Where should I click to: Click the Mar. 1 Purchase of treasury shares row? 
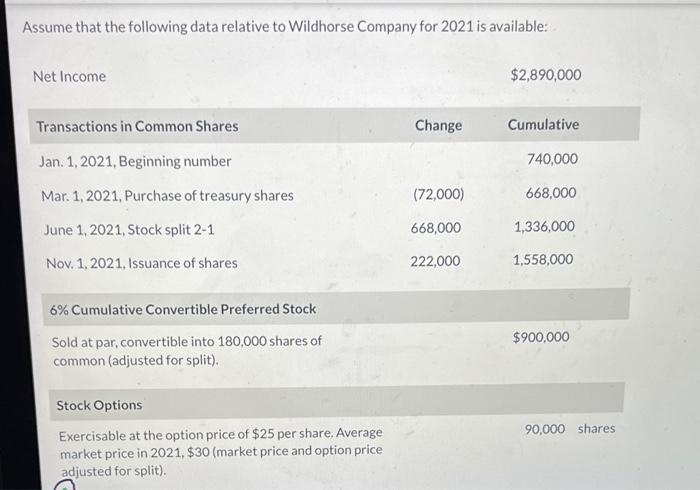[x=308, y=195]
